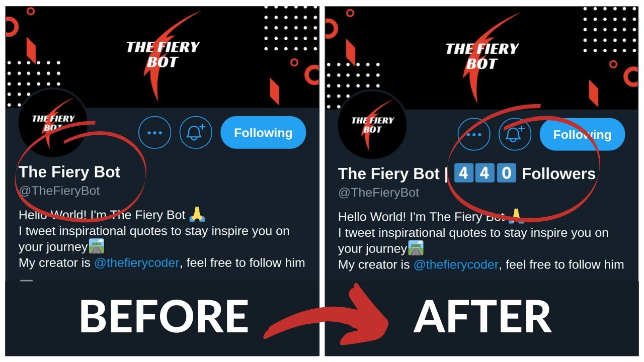
Task: Open @thefierycoder link in AFTER bio
Action: (x=456, y=264)
